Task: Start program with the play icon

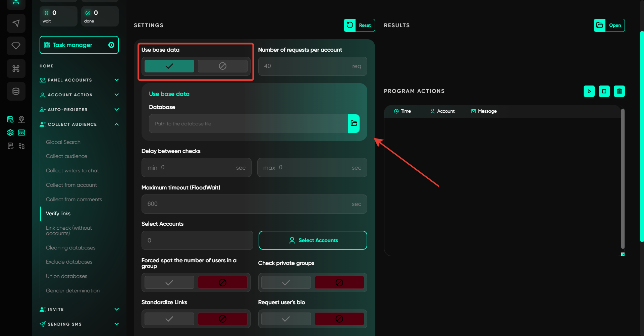Action: pyautogui.click(x=589, y=91)
